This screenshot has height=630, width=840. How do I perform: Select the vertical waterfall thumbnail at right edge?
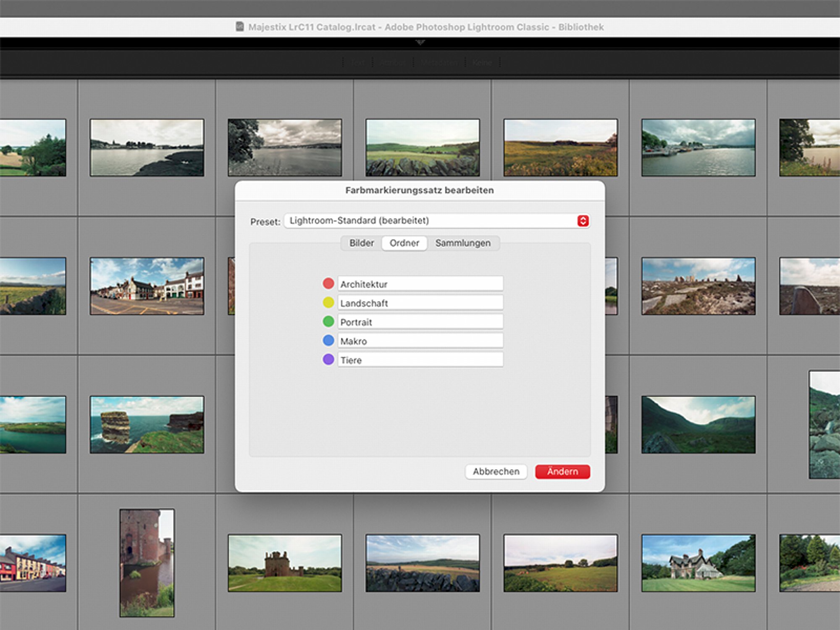[824, 425]
